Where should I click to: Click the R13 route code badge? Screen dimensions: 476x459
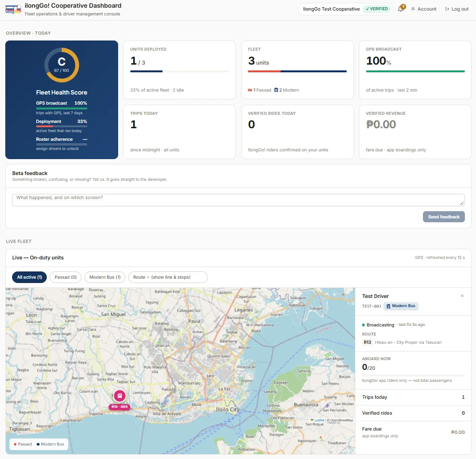tap(367, 342)
